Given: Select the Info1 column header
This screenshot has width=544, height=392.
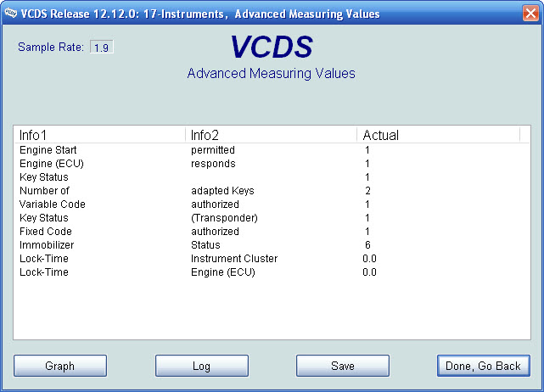Looking at the screenshot, I should pos(99,135).
